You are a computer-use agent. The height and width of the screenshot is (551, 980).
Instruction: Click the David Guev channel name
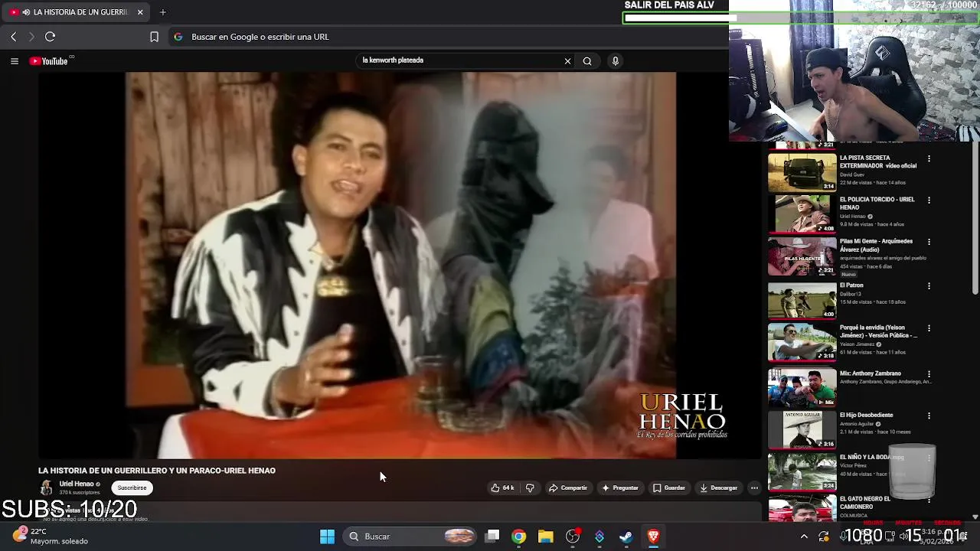click(852, 174)
